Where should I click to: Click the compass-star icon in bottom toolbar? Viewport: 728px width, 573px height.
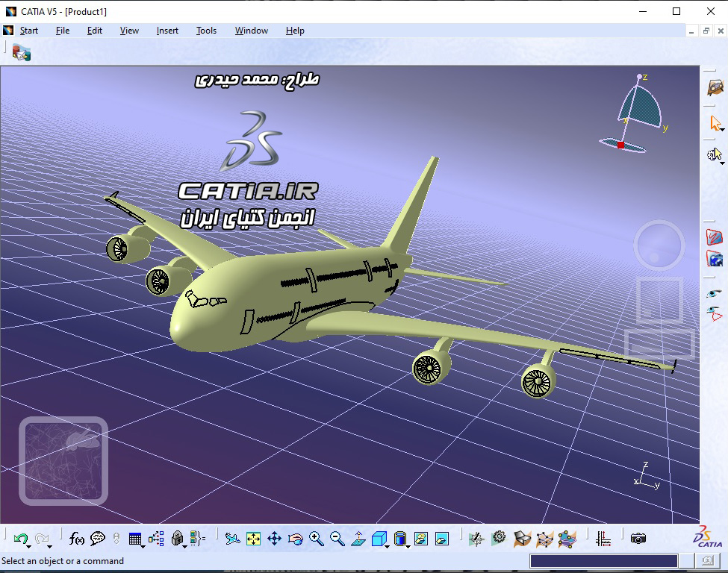(x=476, y=539)
